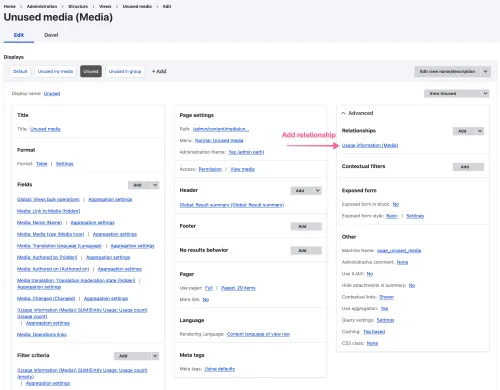The height and width of the screenshot is (390, 500).
Task: Open Media: Authored on field link
Action: tap(53, 269)
